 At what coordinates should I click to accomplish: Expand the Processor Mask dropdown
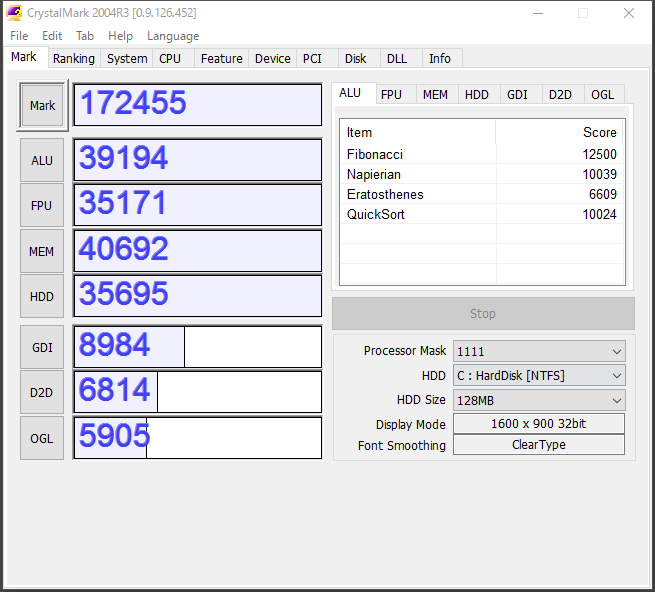click(539, 351)
